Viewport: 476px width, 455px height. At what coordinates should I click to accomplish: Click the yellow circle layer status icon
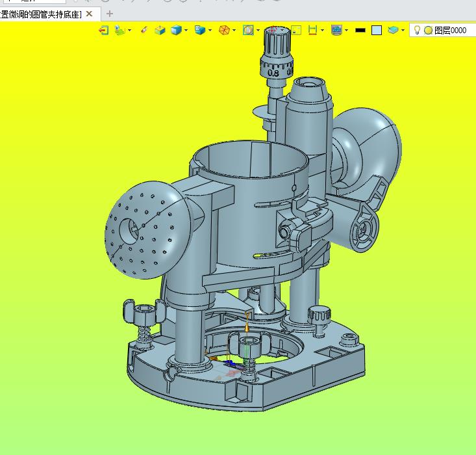(x=429, y=31)
